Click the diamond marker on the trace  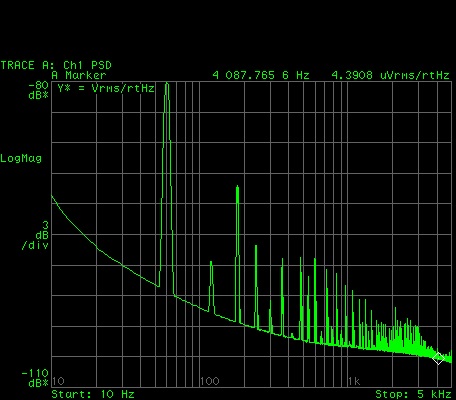438,358
